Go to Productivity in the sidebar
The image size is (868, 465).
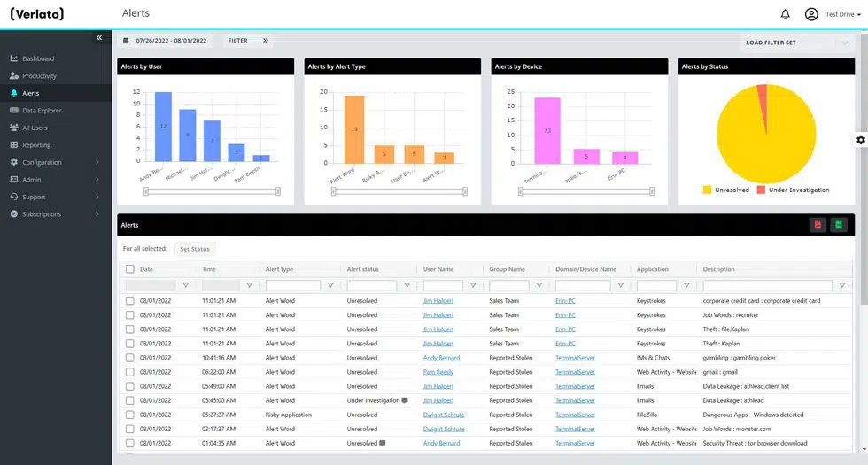click(x=39, y=76)
